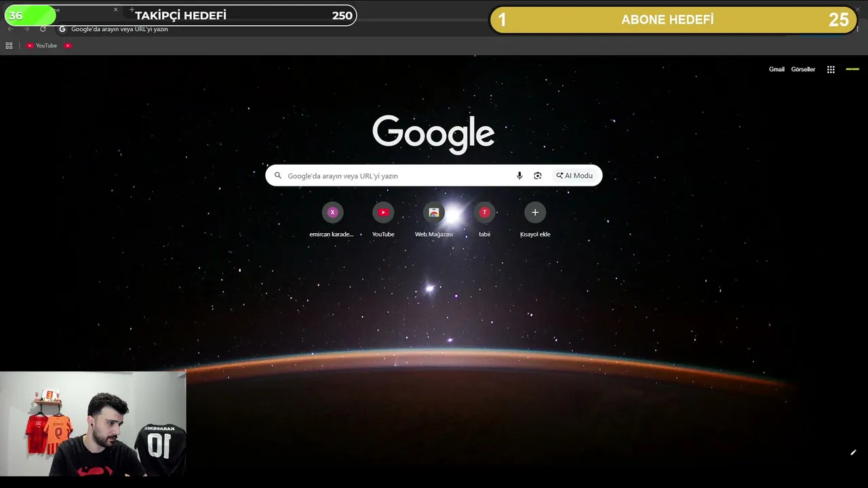
Task: Open Google Lens image search
Action: [538, 176]
